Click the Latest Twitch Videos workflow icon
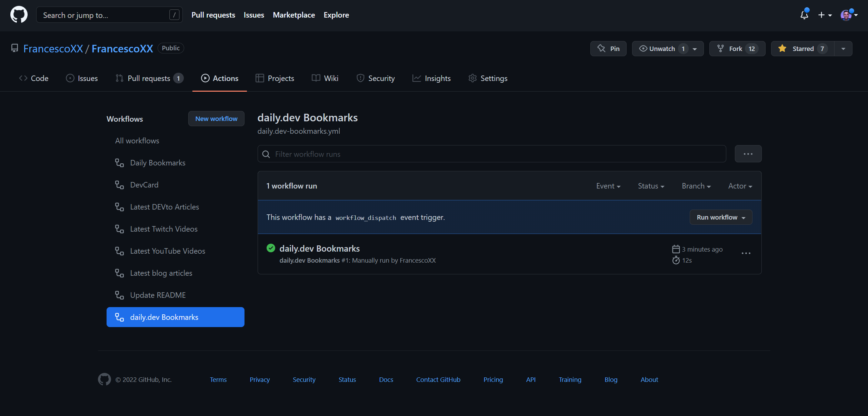The image size is (868, 416). point(119,229)
